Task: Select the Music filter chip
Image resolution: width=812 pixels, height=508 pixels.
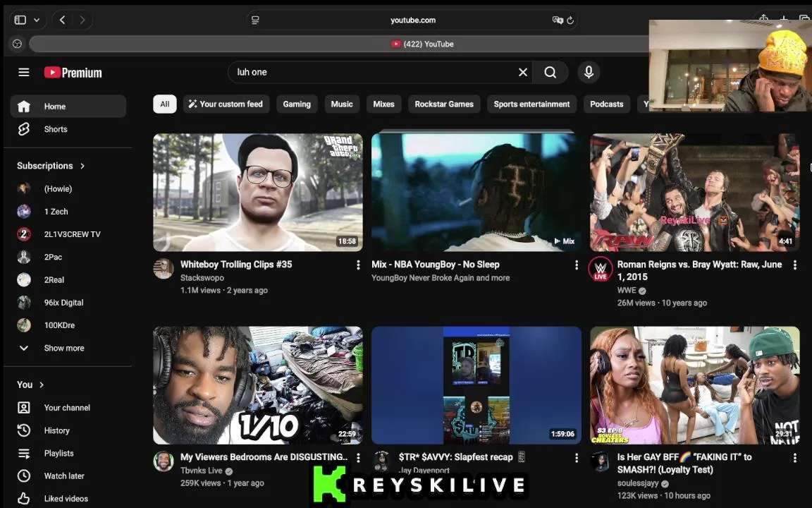Action: tap(342, 104)
